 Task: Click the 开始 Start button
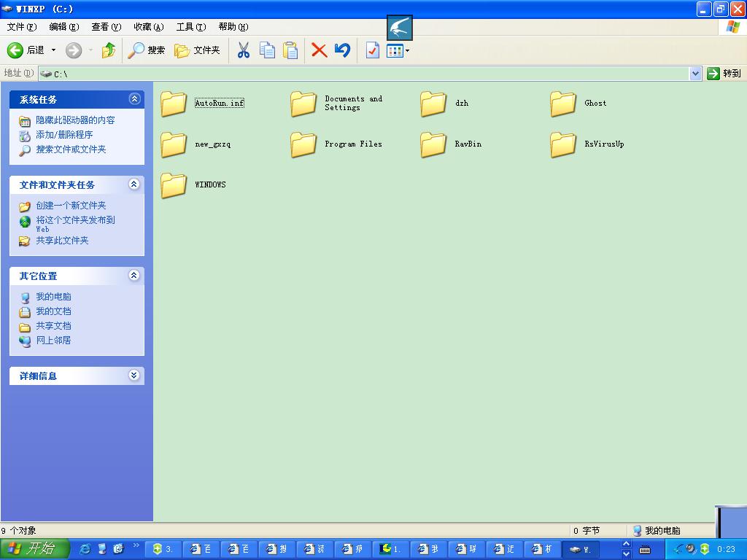click(35, 549)
